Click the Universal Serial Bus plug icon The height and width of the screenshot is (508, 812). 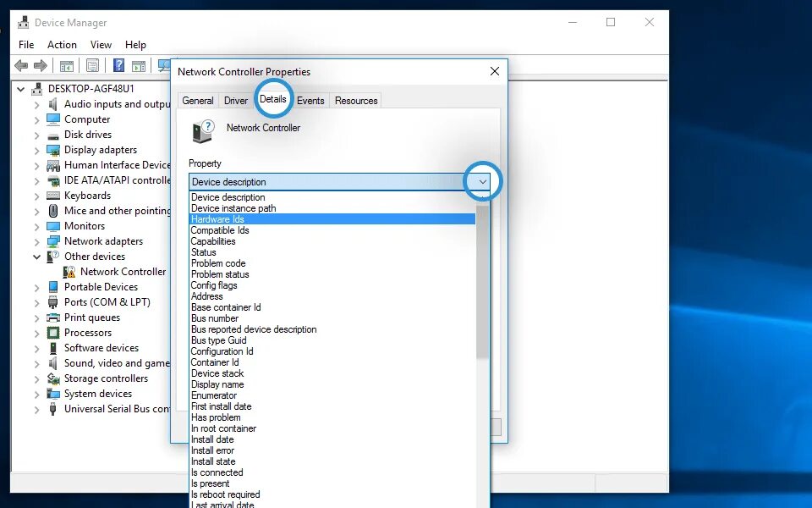point(52,409)
